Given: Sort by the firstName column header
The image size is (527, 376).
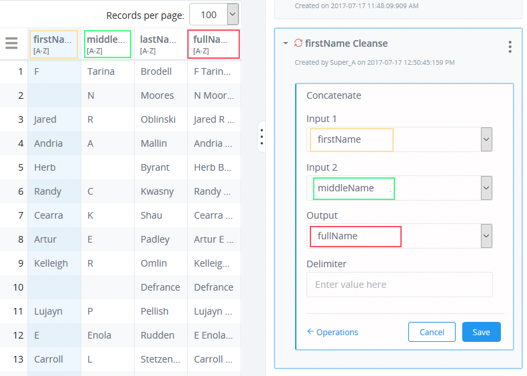Looking at the screenshot, I should coord(54,44).
